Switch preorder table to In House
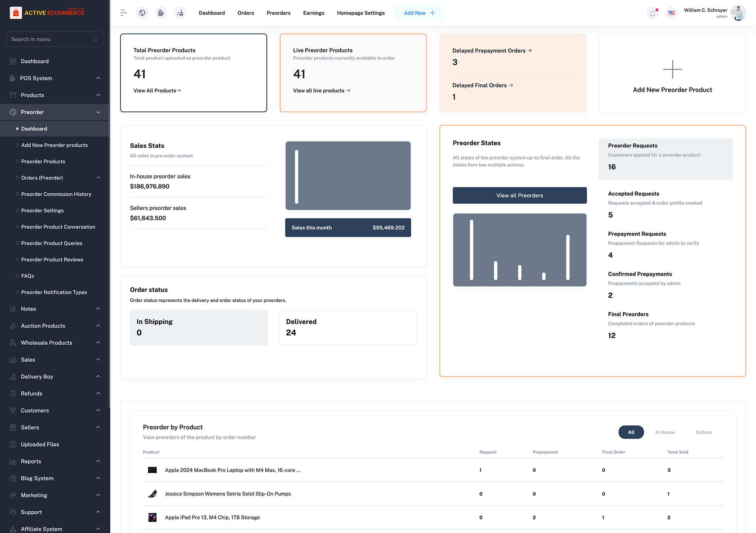 pos(665,432)
